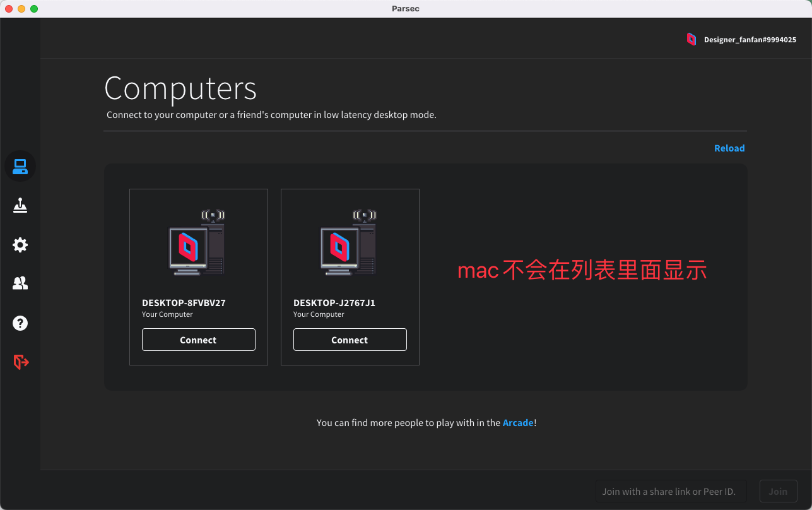Connect to DESKTOP-8FVBV27
This screenshot has height=510, width=812.
coord(199,340)
